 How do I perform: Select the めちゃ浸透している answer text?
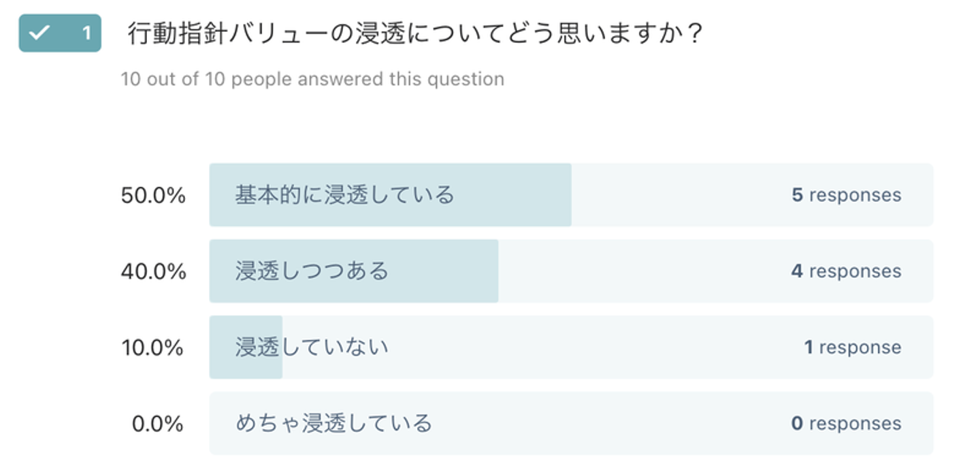[333, 424]
